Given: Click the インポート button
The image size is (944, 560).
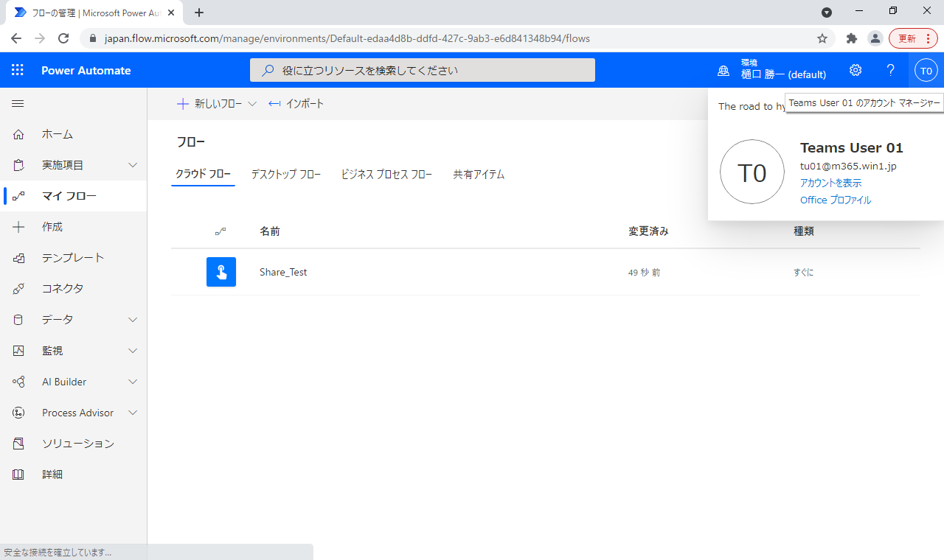Looking at the screenshot, I should coord(296,104).
